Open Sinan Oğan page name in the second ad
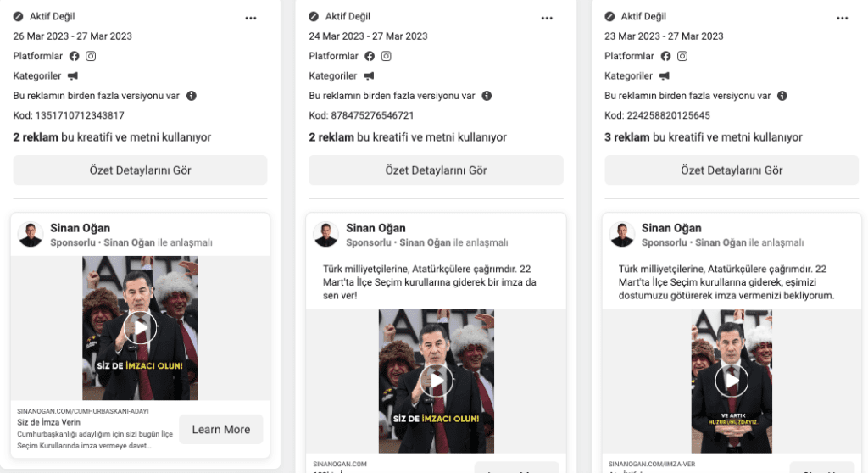Viewport: 868px width, 473px height. (376, 228)
